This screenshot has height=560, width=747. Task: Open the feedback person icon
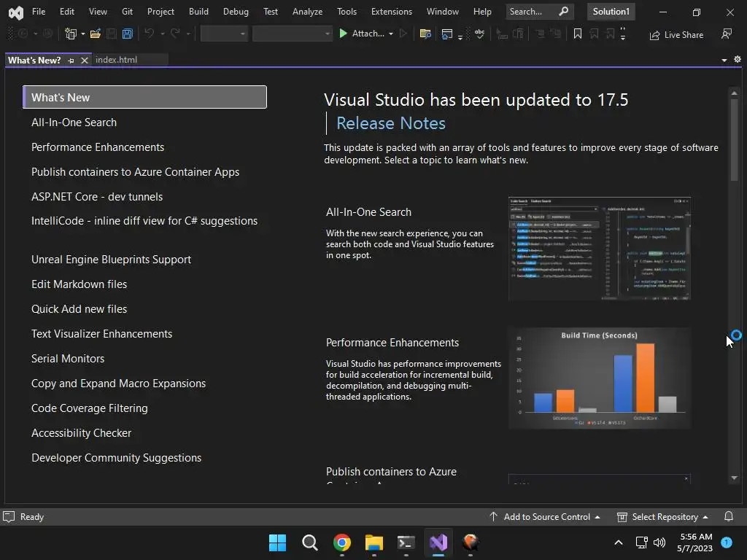pyautogui.click(x=727, y=34)
